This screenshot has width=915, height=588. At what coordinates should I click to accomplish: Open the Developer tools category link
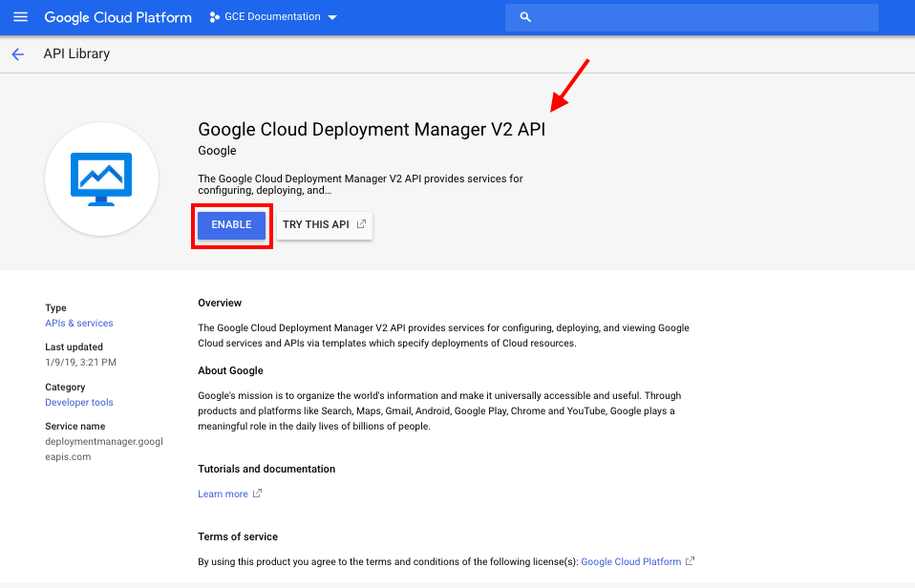coord(78,403)
